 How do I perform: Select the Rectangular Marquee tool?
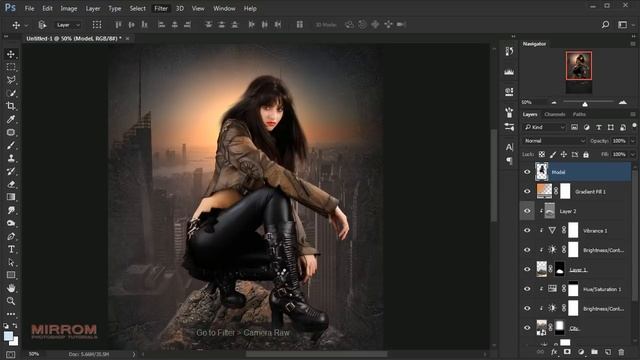tap(11, 67)
